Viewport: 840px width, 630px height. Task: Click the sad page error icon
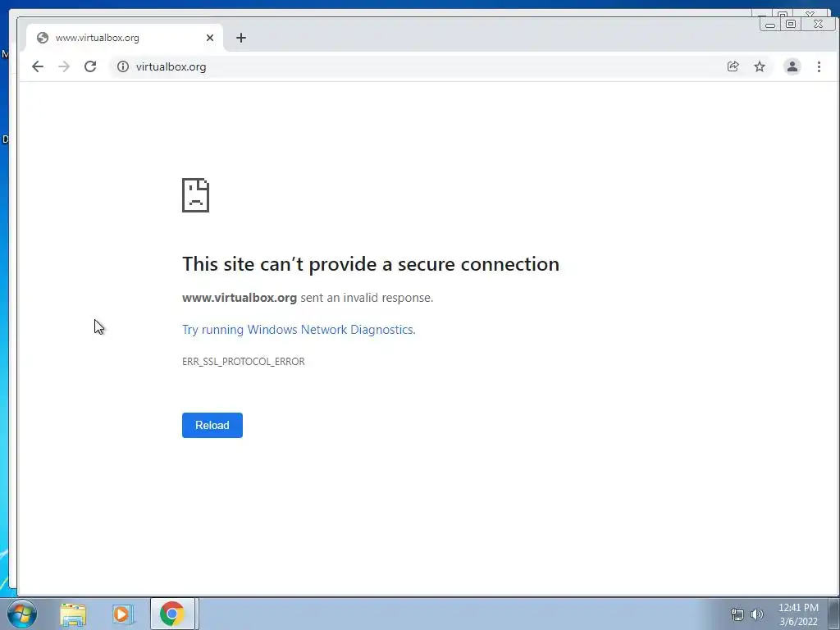tap(195, 195)
